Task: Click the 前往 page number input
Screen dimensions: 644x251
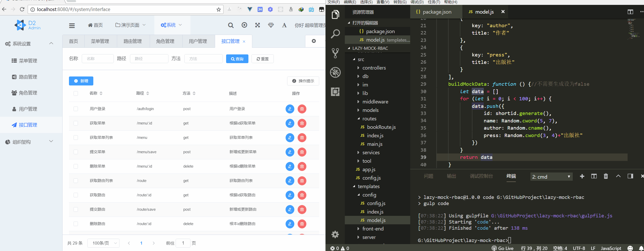Action: tap(183, 243)
